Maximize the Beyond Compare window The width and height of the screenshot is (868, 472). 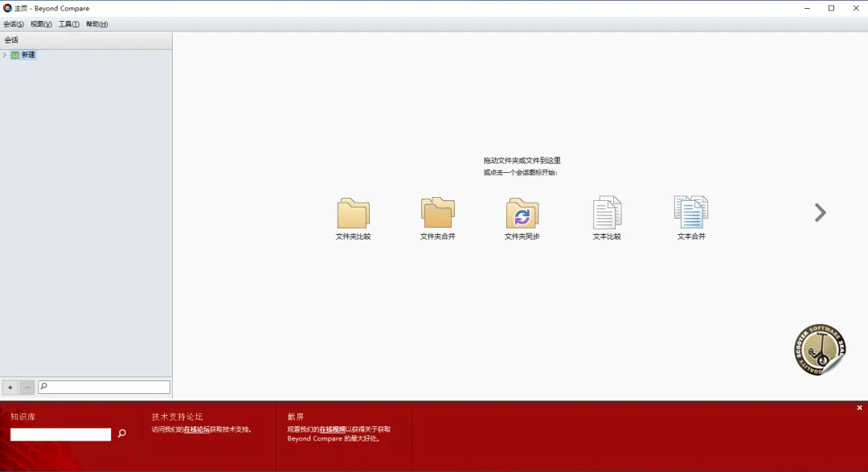pos(831,8)
